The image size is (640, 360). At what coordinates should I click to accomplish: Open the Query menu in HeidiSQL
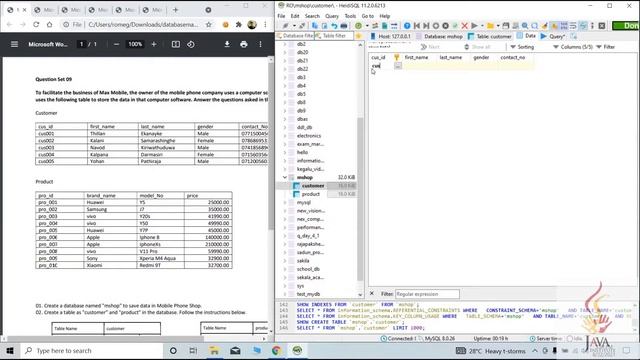pos(332,16)
